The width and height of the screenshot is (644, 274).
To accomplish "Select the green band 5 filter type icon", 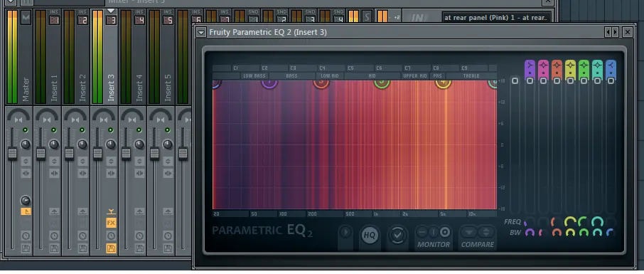I will (x=584, y=65).
